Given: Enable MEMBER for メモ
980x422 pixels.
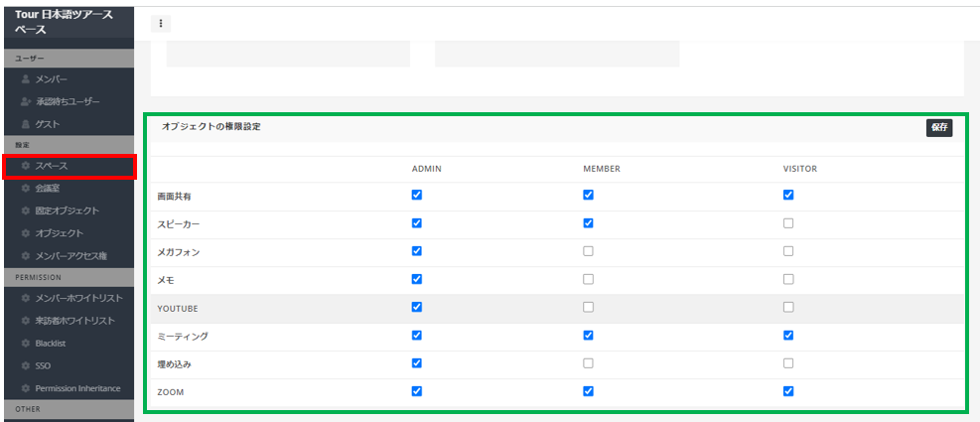Looking at the screenshot, I should click(x=588, y=279).
